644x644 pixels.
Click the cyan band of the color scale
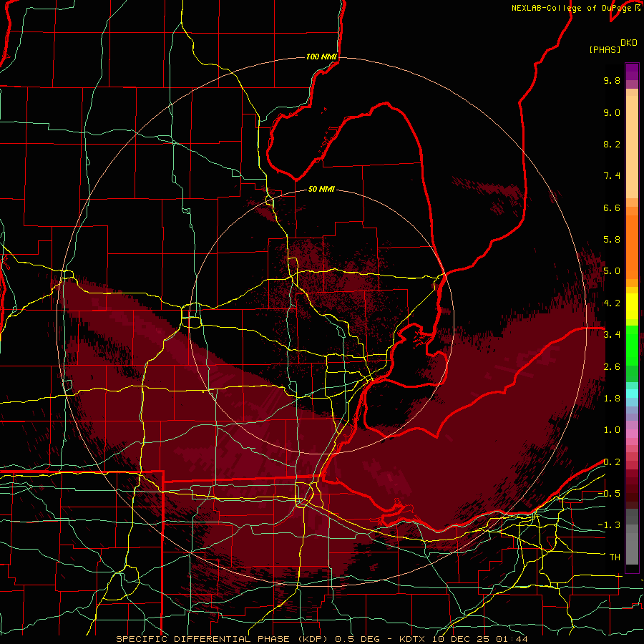tap(632, 393)
